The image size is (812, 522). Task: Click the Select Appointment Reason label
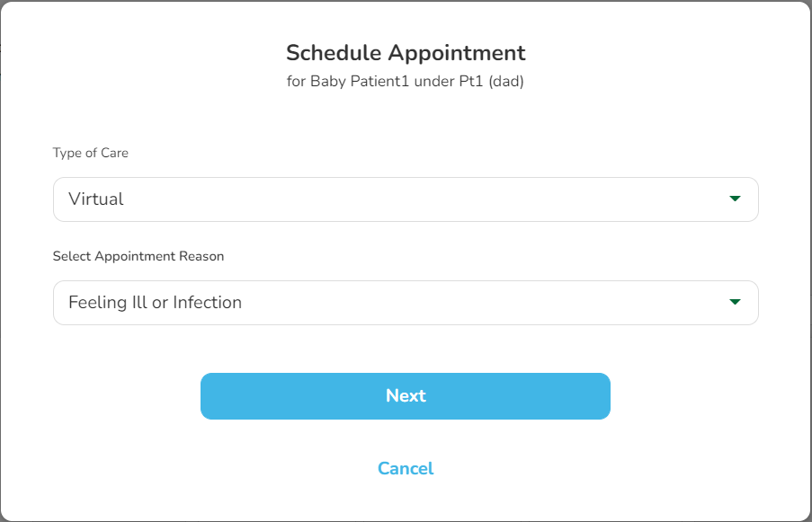point(138,256)
